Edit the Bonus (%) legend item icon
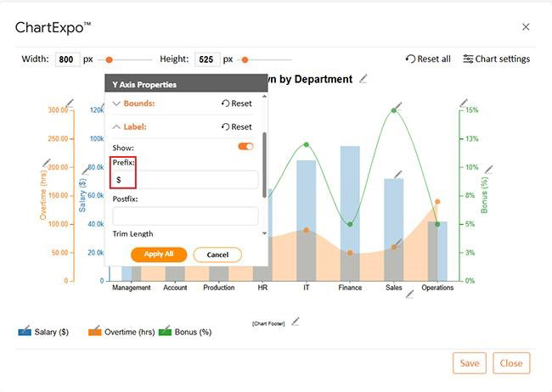552x392 pixels. tap(166, 331)
